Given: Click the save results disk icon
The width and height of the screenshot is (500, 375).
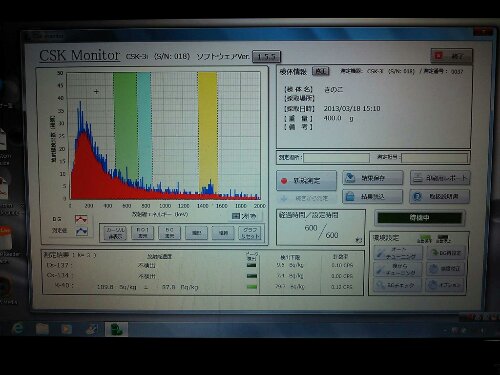Looking at the screenshot, I should 350,178.
